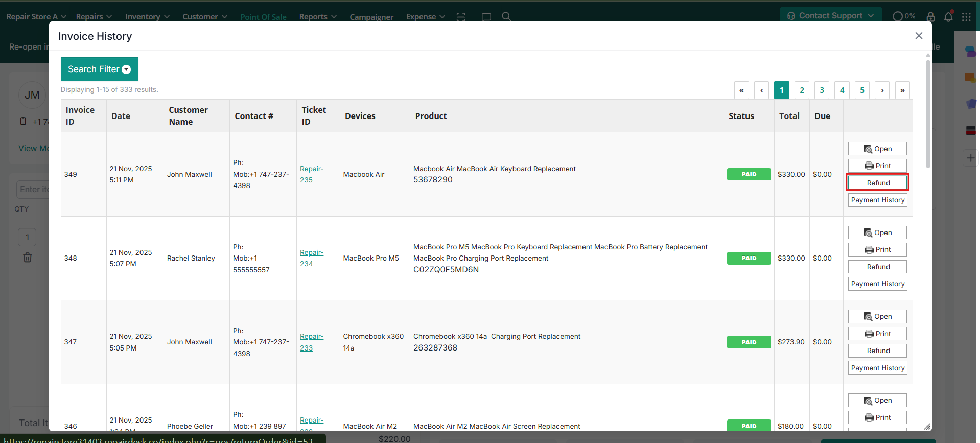Open ticket link Repair-233

pos(311,342)
